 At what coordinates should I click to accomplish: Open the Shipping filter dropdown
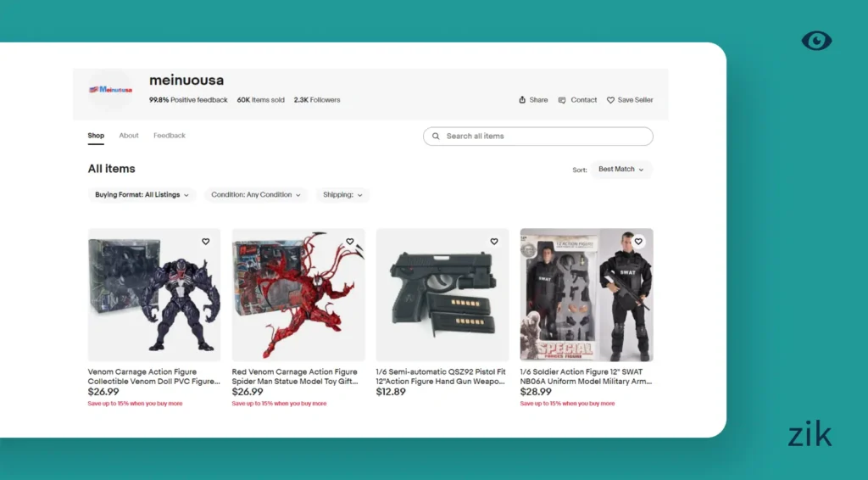(x=342, y=195)
